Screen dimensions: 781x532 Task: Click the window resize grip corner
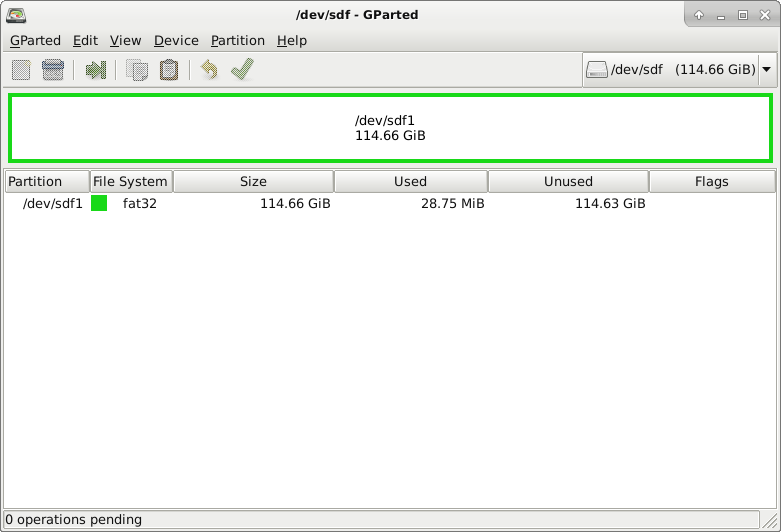(x=770, y=521)
